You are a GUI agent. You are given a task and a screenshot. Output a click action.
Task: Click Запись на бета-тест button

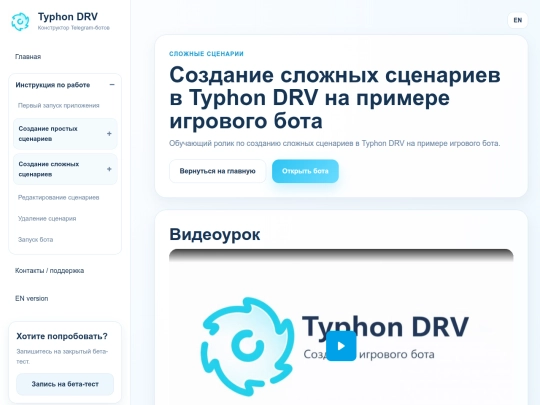pos(65,384)
